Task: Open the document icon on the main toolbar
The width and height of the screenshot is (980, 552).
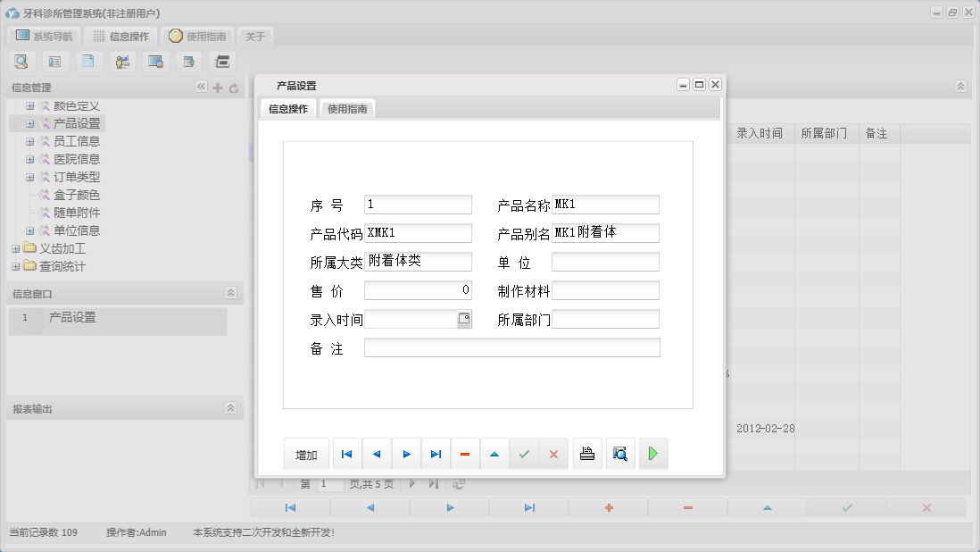Action: [x=86, y=61]
